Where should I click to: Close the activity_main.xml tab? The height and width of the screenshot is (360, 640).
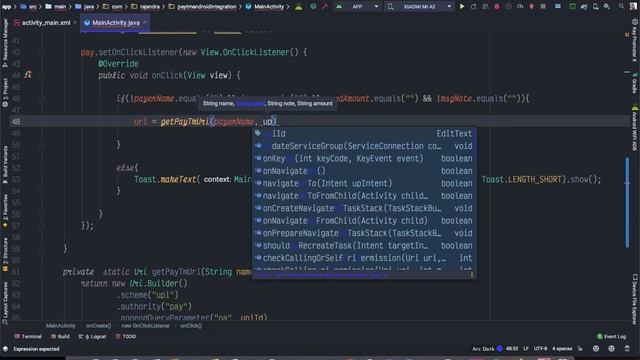[x=75, y=23]
